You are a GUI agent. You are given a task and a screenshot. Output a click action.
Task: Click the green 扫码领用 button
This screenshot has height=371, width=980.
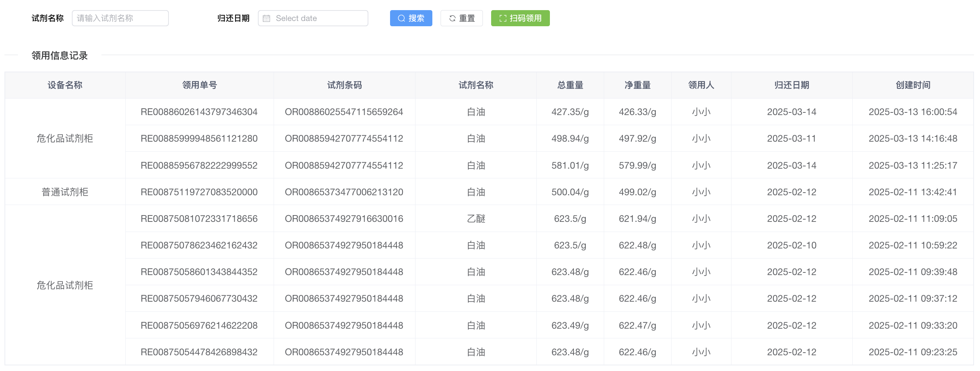pyautogui.click(x=520, y=18)
